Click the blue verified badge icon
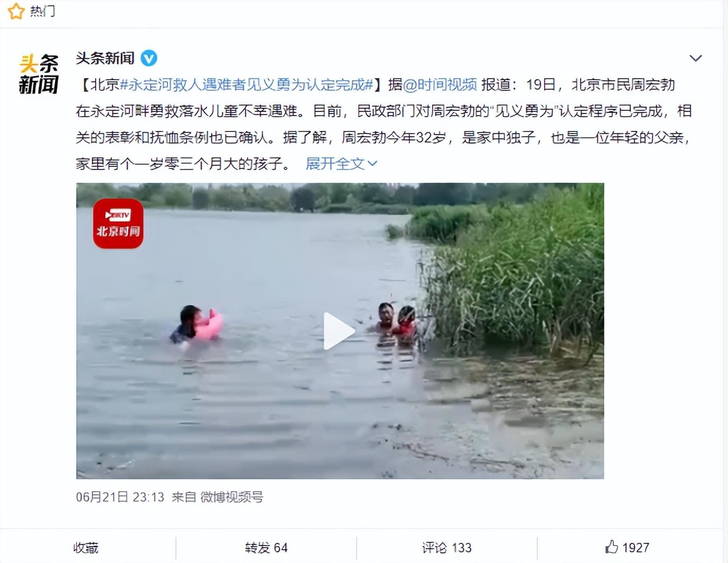 [149, 58]
